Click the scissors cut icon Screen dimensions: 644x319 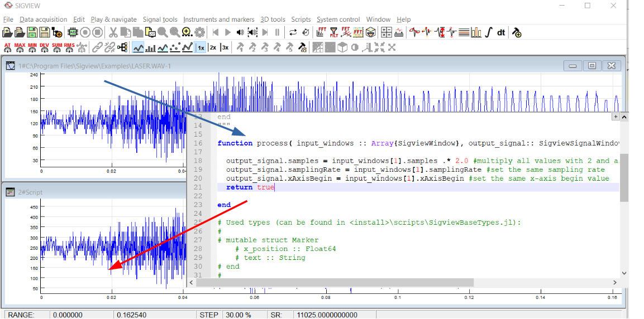(x=113, y=32)
